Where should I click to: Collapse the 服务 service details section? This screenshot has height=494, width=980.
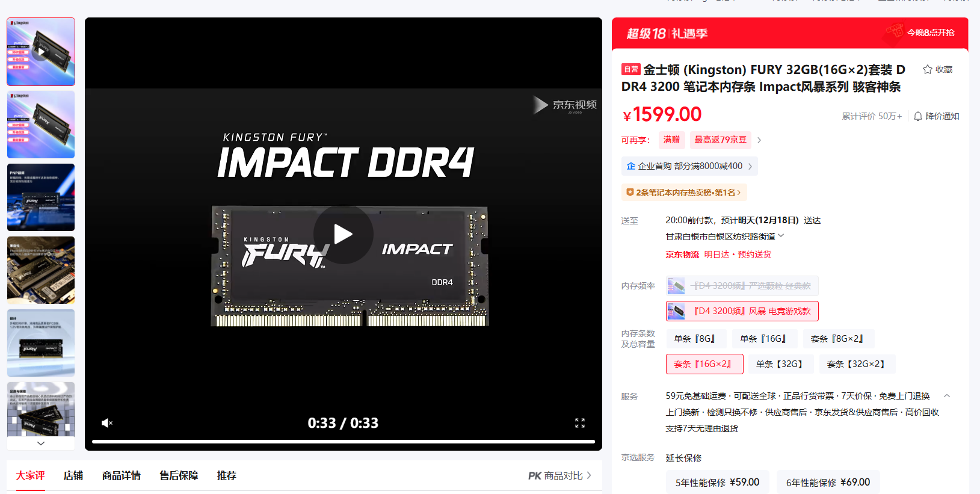coord(947,396)
